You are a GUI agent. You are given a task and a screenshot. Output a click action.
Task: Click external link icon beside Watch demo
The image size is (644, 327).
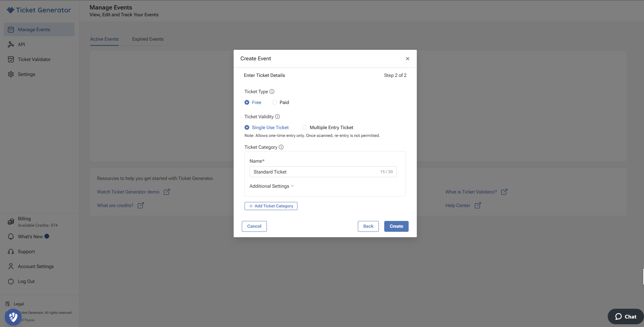coord(167,192)
